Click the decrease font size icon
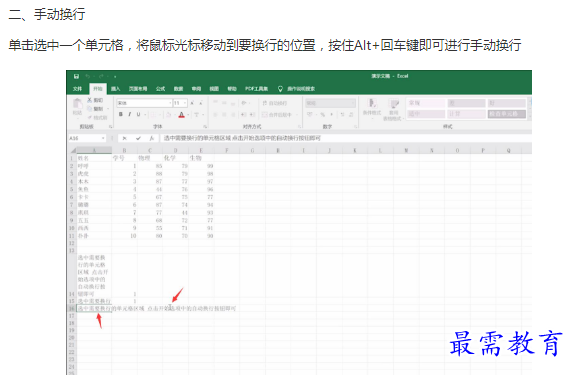Image resolution: width=571 pixels, height=375 pixels. 201,103
